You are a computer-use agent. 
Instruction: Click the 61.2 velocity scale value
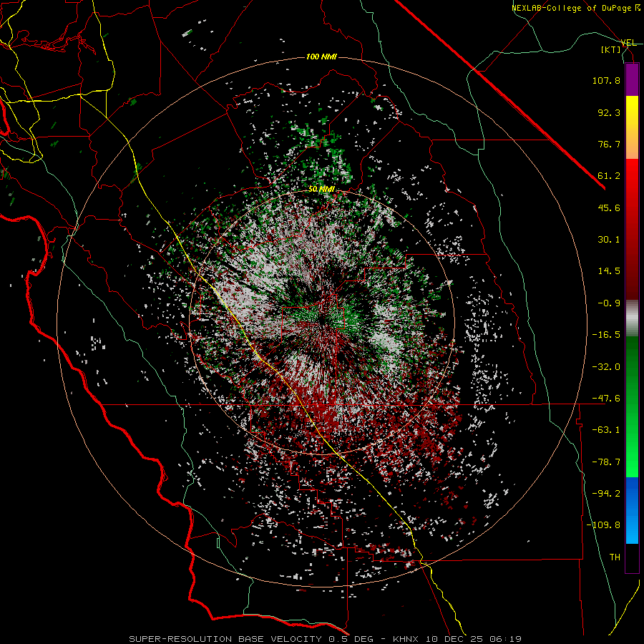[x=609, y=176]
